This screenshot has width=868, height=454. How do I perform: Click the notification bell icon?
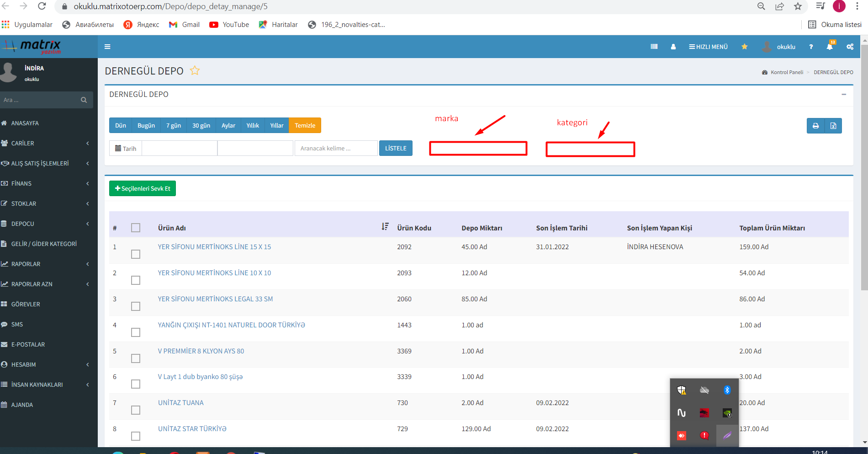pos(830,47)
